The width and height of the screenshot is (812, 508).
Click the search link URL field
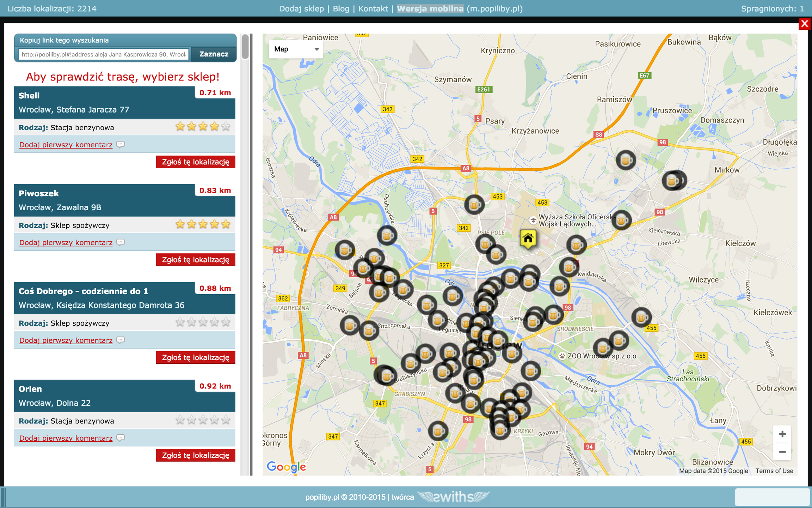104,54
